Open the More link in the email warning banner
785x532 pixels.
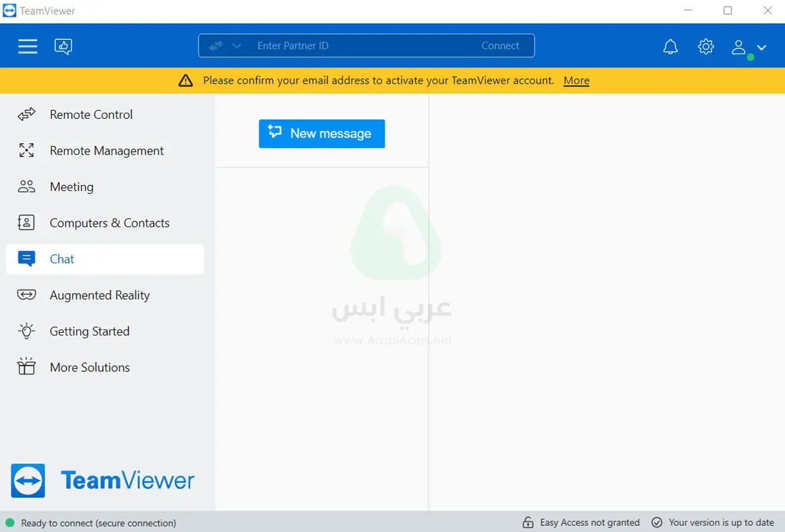pyautogui.click(x=576, y=80)
